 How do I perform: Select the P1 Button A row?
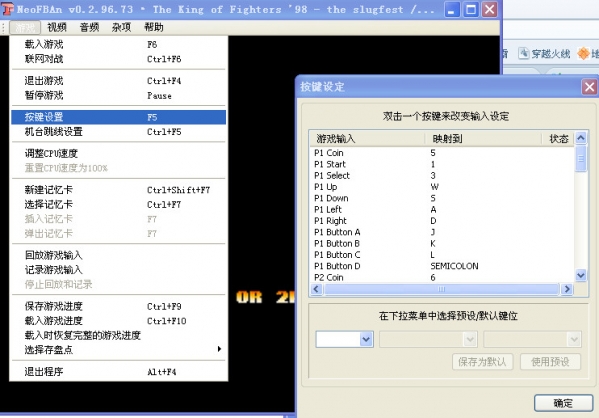[443, 232]
